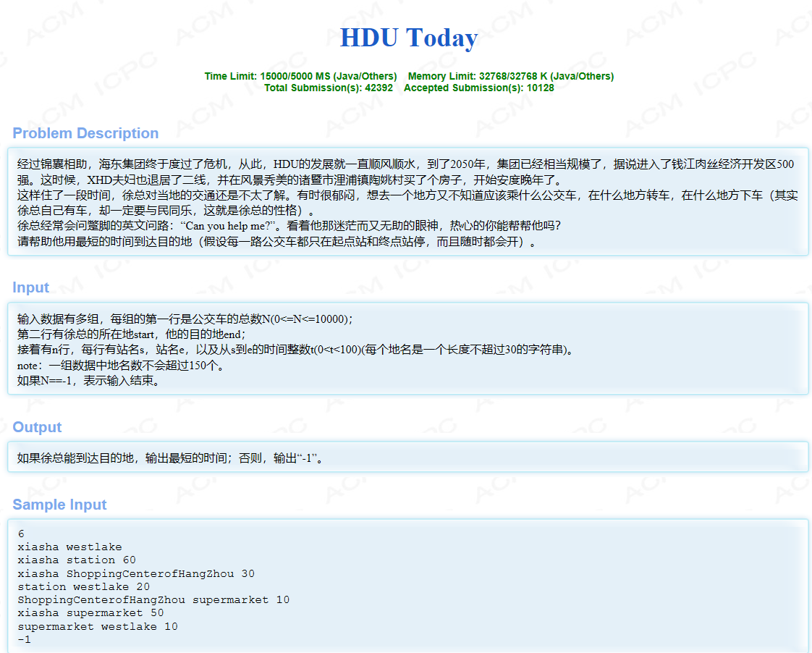Viewport: 812px width, 653px height.
Task: Click sample line 'xiasha supermarket 50'
Action: [90, 613]
